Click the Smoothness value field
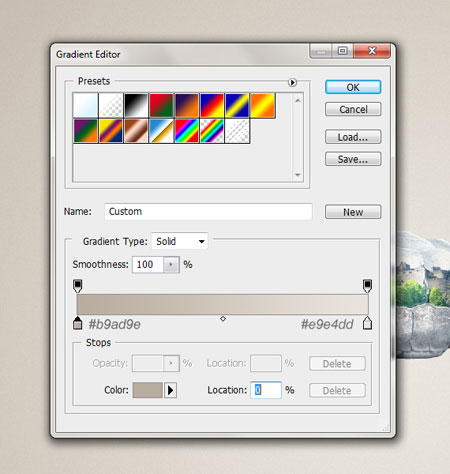450x474 pixels. tap(148, 265)
